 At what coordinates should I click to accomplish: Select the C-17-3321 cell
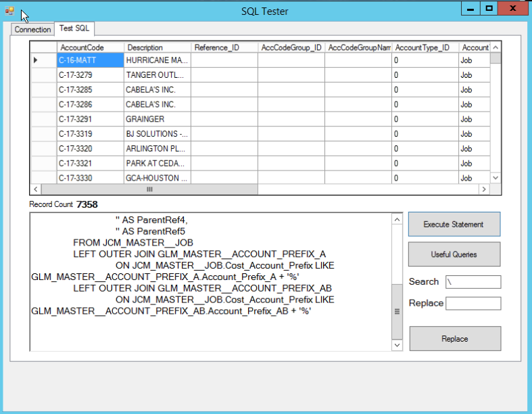pos(91,163)
